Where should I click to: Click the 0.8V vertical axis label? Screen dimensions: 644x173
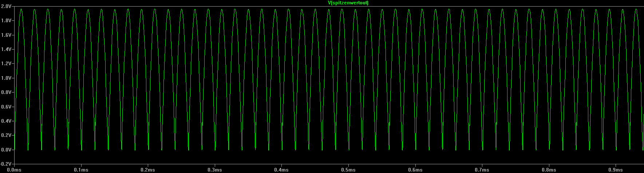6,92
